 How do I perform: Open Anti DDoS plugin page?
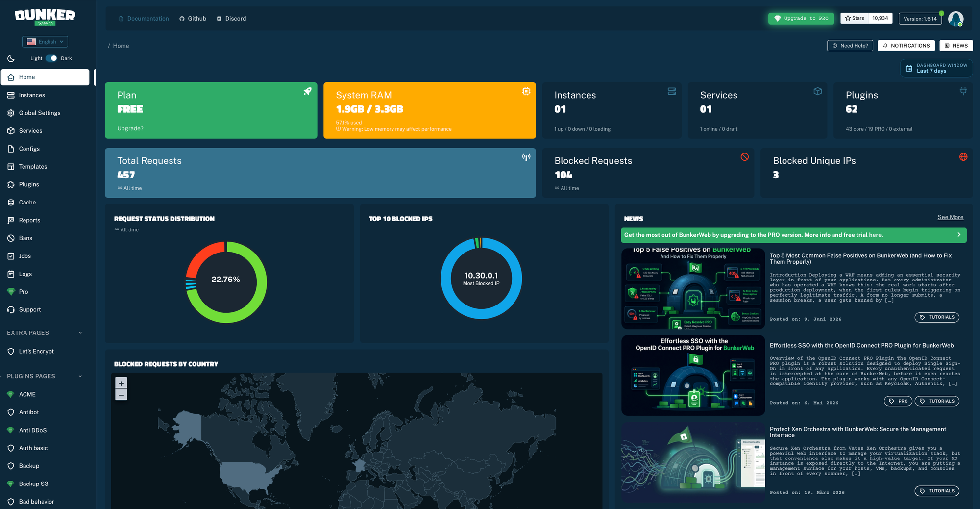pos(45,430)
